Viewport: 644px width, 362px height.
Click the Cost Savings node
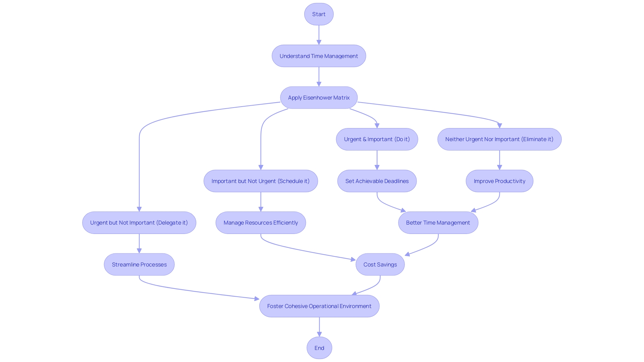[379, 264]
